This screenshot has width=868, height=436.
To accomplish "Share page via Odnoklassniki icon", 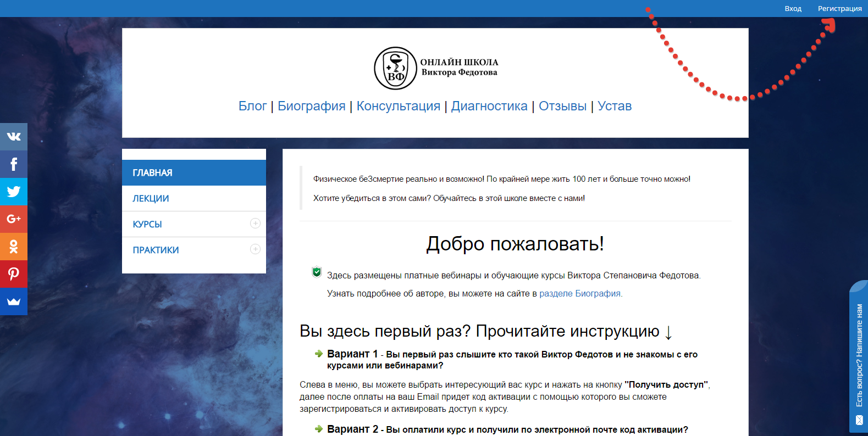I will click(14, 247).
